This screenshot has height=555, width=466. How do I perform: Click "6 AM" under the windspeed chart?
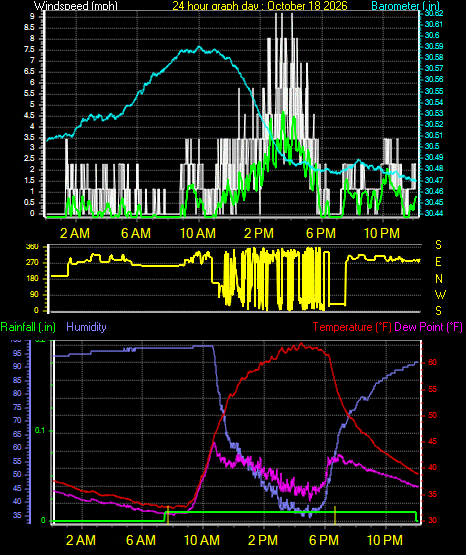136,233
